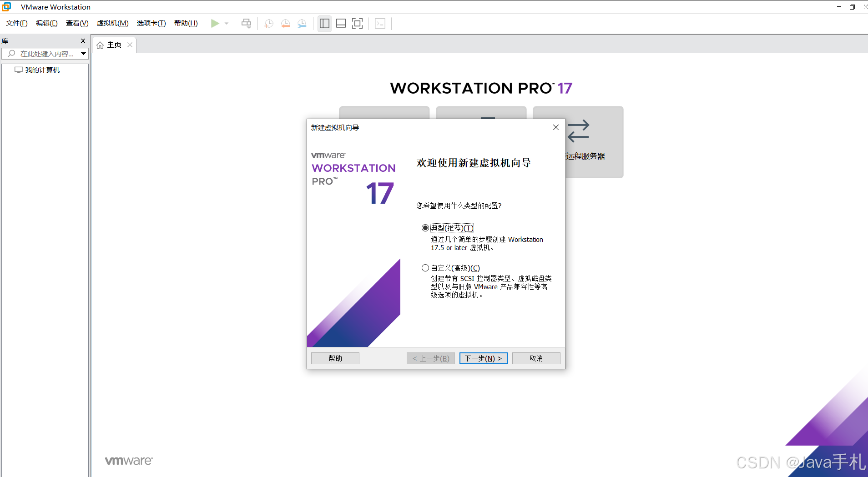868x477 pixels.
Task: Open the 选项卡(T) menu
Action: [x=151, y=23]
